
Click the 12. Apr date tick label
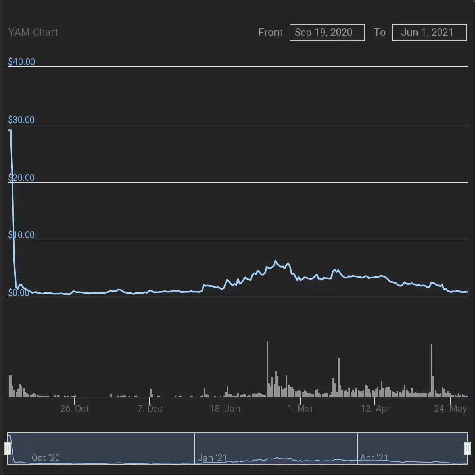(375, 409)
